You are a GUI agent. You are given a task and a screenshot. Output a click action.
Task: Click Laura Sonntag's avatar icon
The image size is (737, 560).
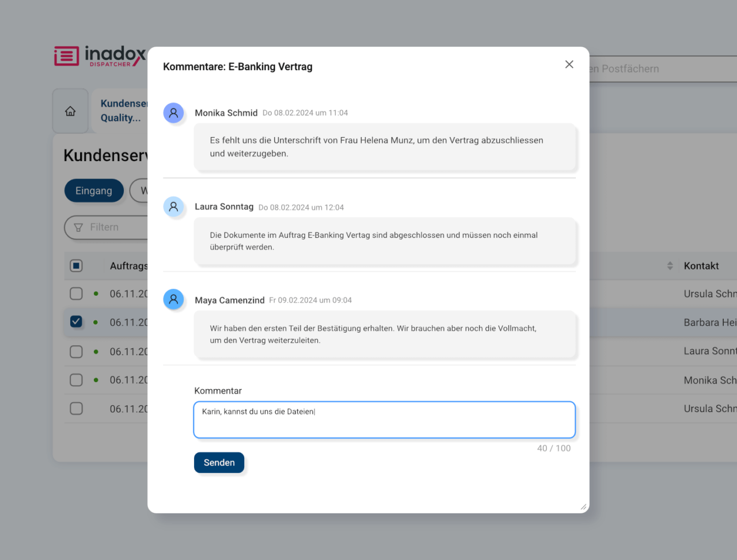coord(173,206)
